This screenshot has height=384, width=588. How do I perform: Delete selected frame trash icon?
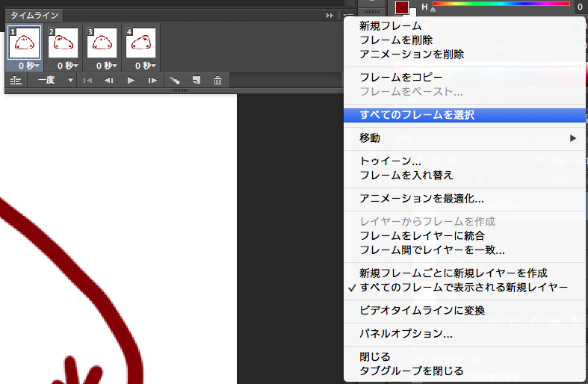pos(218,80)
